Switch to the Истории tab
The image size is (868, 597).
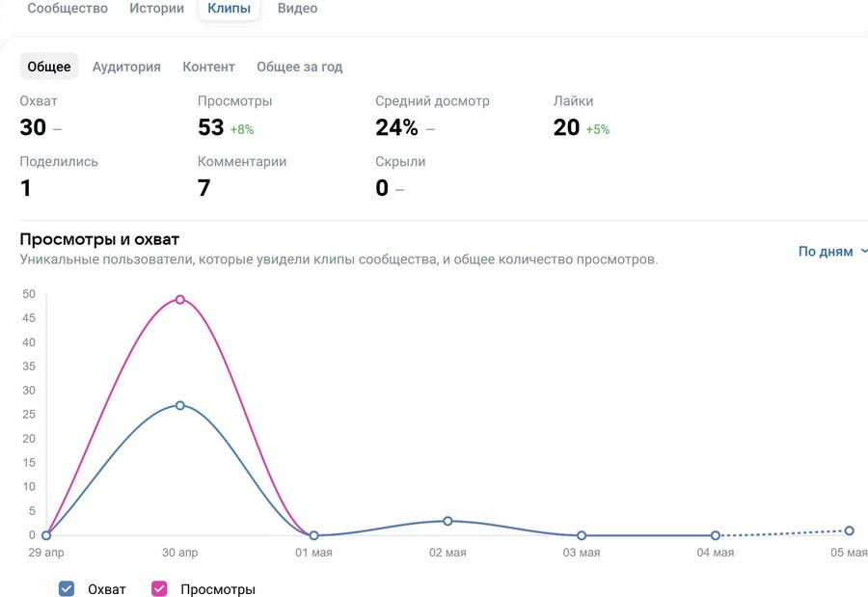coord(156,9)
